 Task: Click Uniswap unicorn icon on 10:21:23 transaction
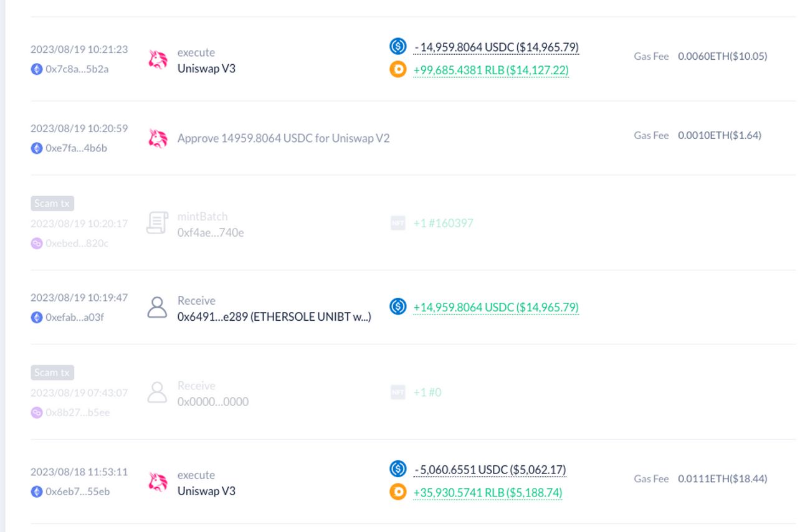pos(158,60)
